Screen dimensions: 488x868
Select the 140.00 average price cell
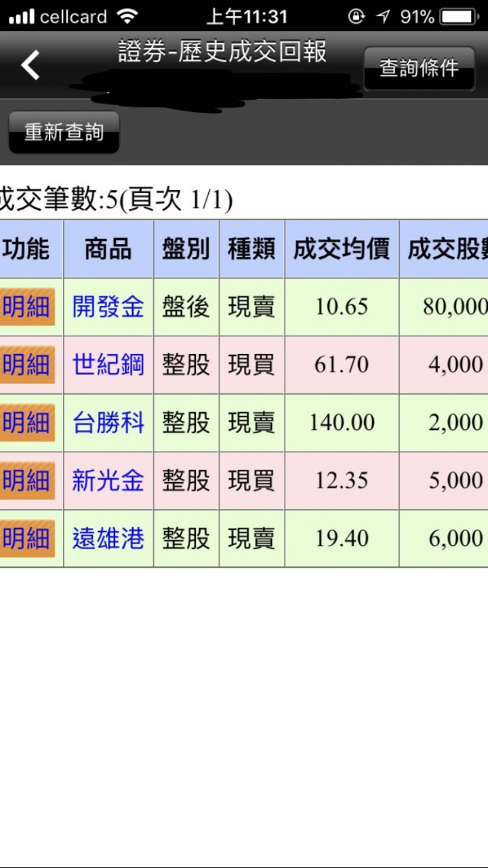342,423
